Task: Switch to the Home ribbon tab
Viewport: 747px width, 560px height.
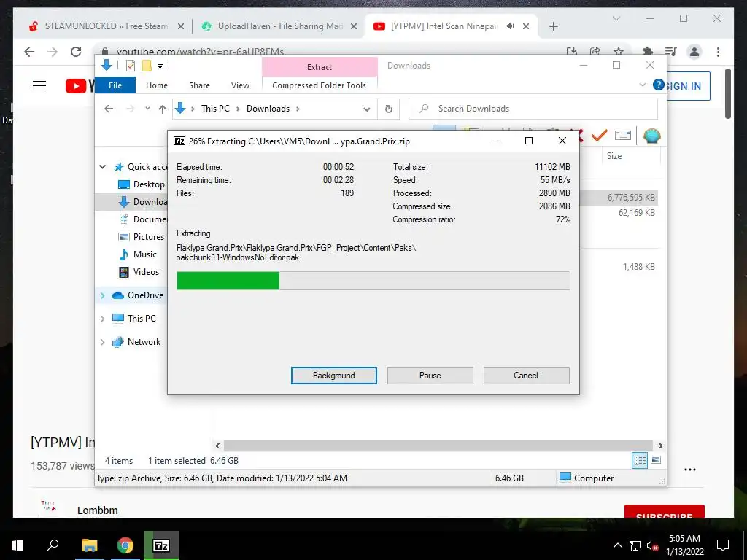Action: 157,85
